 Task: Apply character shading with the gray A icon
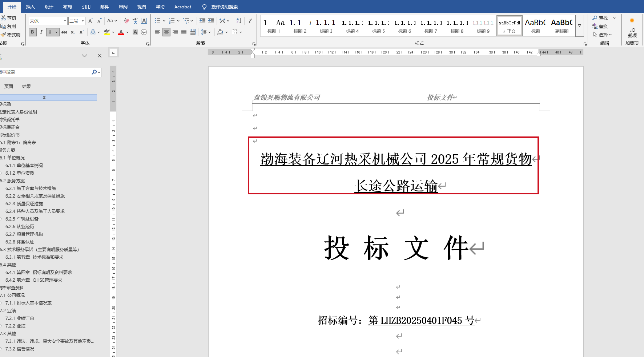pyautogui.click(x=135, y=32)
